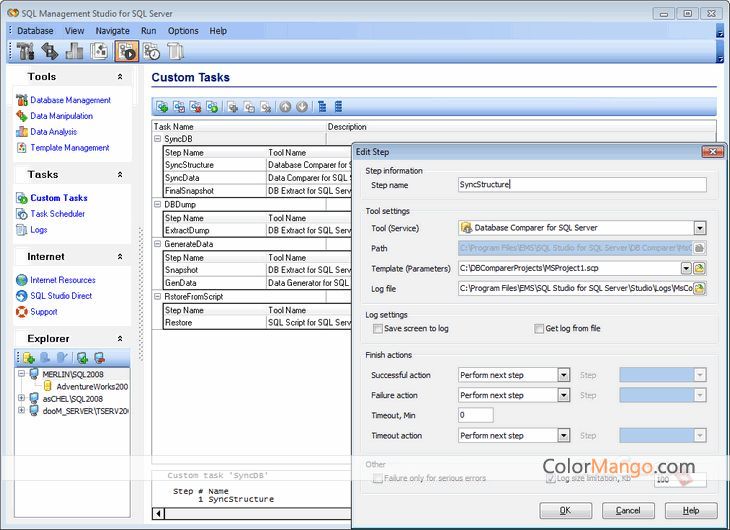Open the Timeout action dropdown
The width and height of the screenshot is (730, 530).
564,435
